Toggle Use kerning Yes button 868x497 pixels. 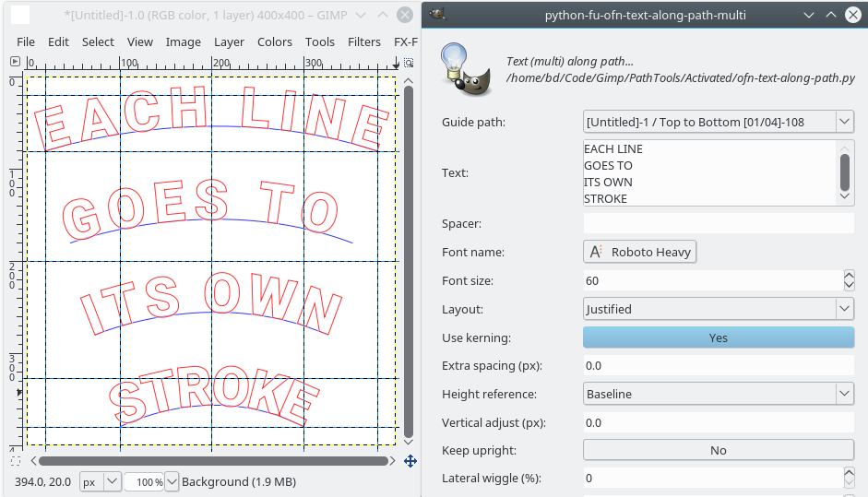[x=718, y=337]
